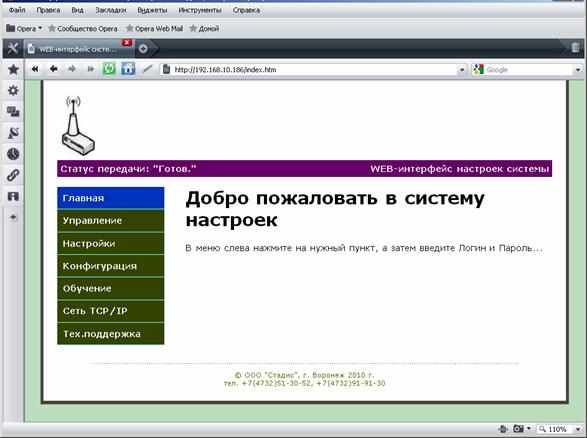Open the Инструменты menu
587x438 pixels.
coord(200,10)
